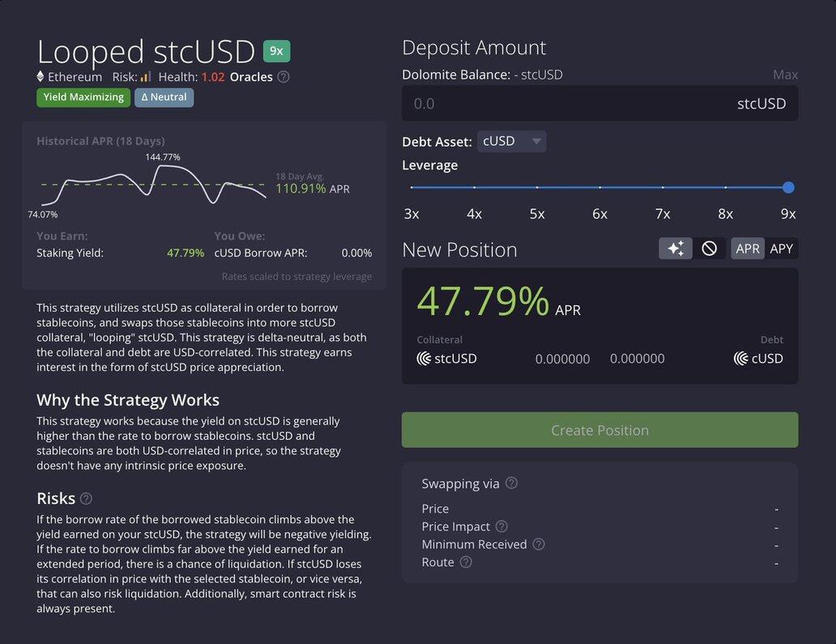The image size is (836, 644).
Task: Set leverage slider to 5x
Action: (537, 188)
